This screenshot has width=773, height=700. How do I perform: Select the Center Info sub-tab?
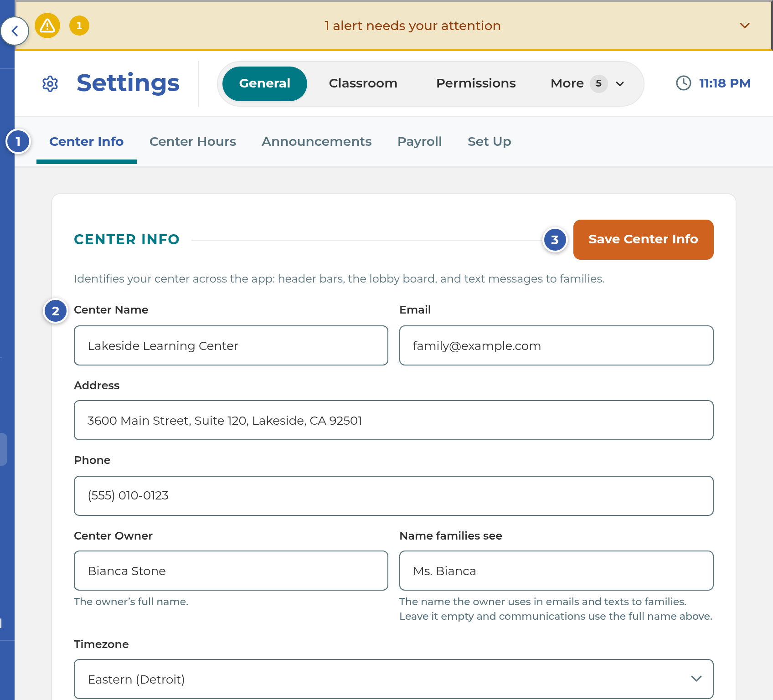[x=87, y=142]
